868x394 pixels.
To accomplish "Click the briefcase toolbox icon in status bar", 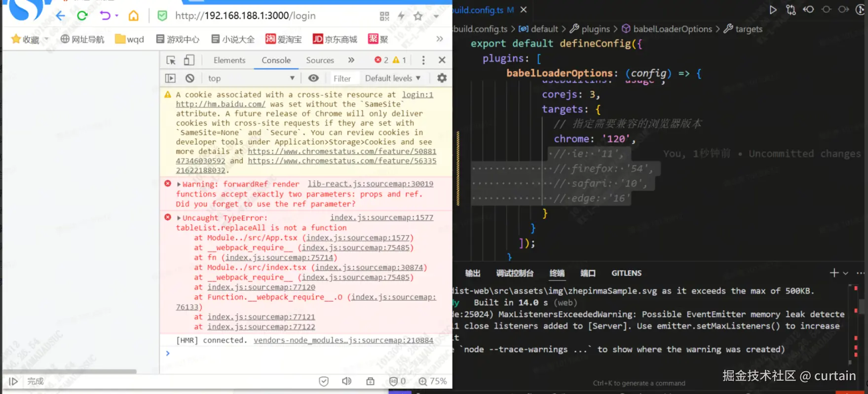I will [371, 381].
